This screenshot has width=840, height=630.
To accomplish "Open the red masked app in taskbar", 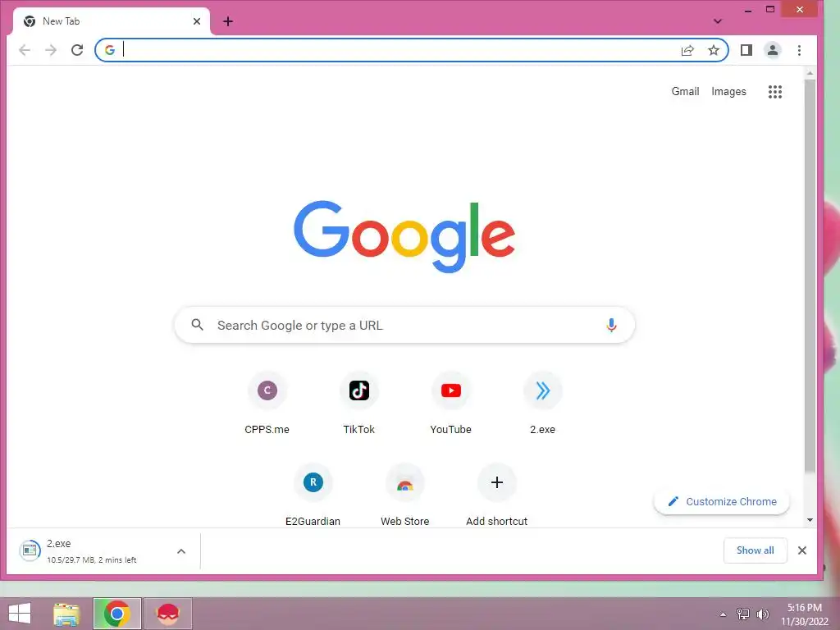I will pos(167,614).
